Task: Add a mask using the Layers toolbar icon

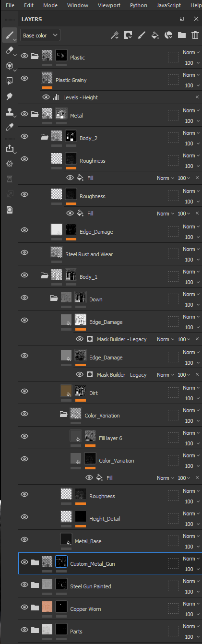Action: (x=128, y=35)
